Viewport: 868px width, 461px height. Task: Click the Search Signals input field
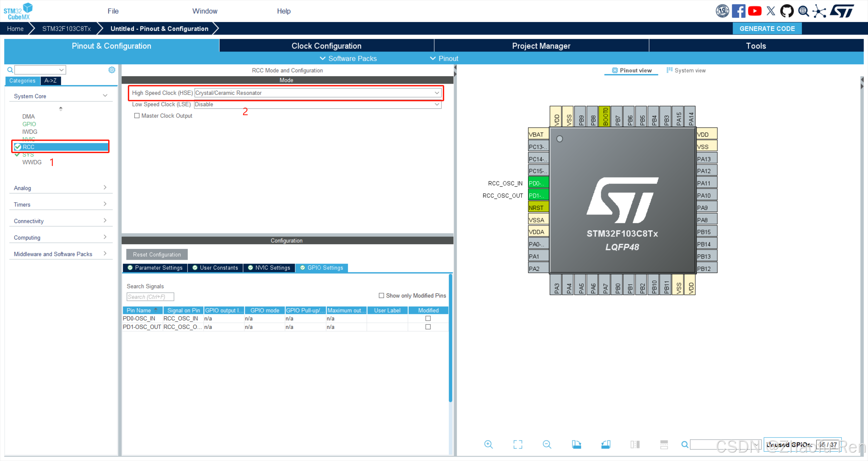coord(150,297)
